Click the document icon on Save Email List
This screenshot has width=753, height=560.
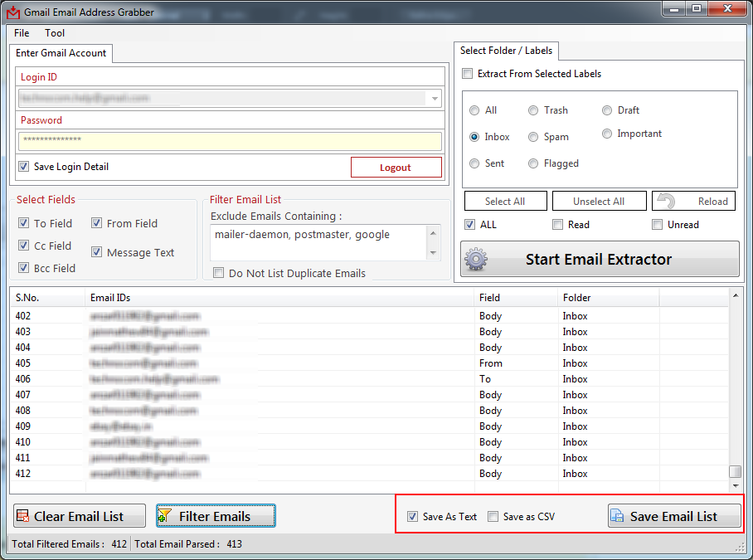coord(617,516)
